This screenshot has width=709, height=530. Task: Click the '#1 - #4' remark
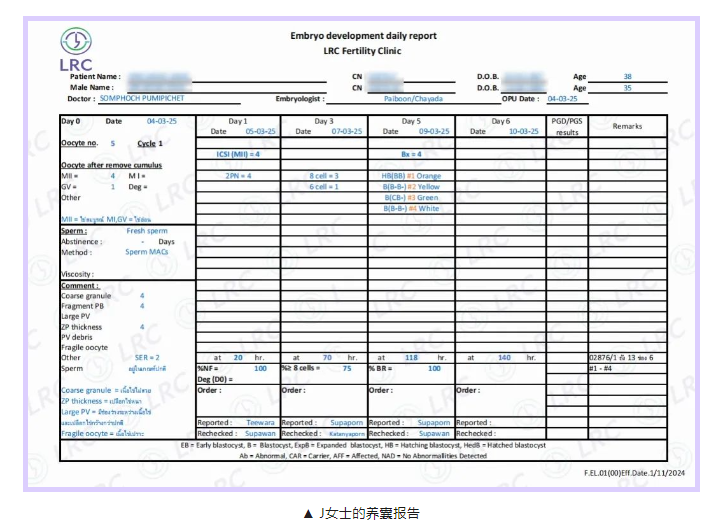(x=600, y=369)
